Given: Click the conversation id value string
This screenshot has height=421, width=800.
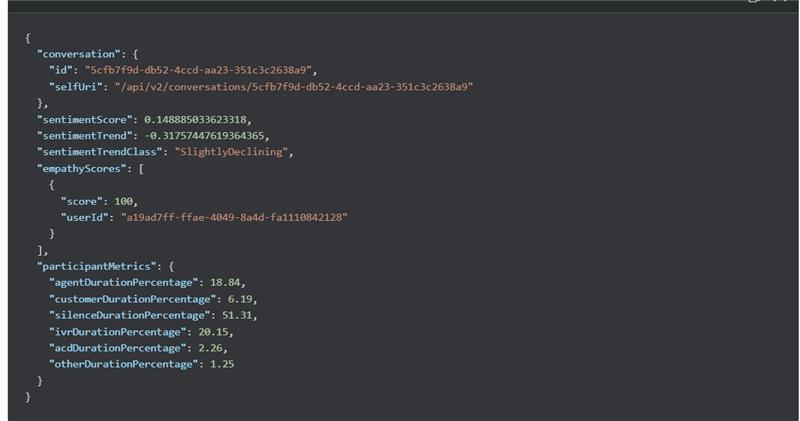Looking at the screenshot, I should point(200,70).
